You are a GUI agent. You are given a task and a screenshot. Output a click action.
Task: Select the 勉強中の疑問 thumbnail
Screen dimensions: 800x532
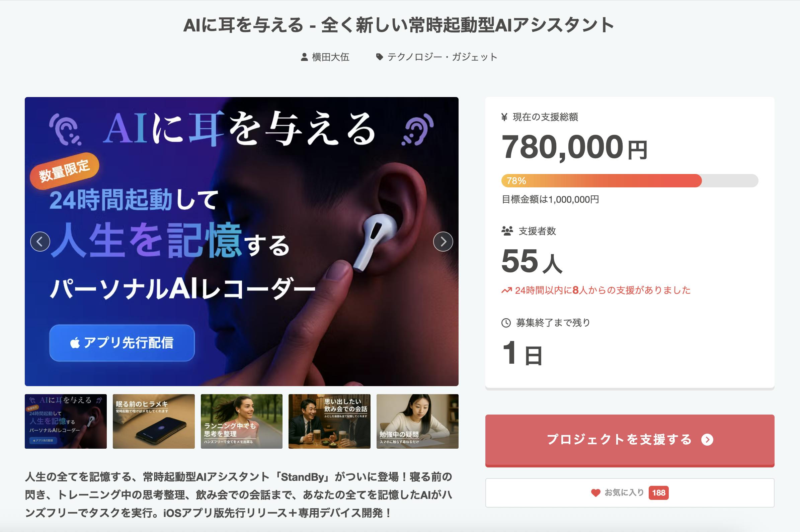(417, 421)
